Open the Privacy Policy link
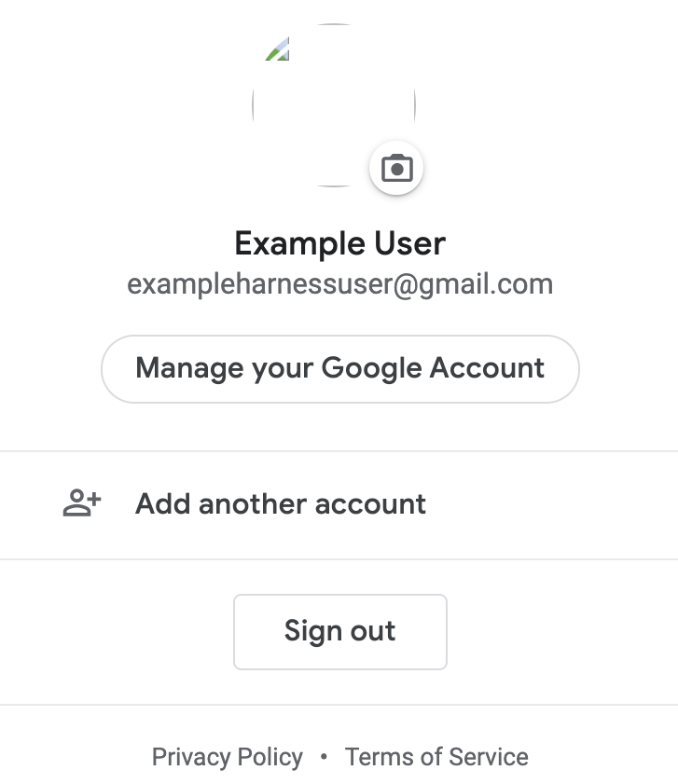The width and height of the screenshot is (678, 784). point(227,757)
